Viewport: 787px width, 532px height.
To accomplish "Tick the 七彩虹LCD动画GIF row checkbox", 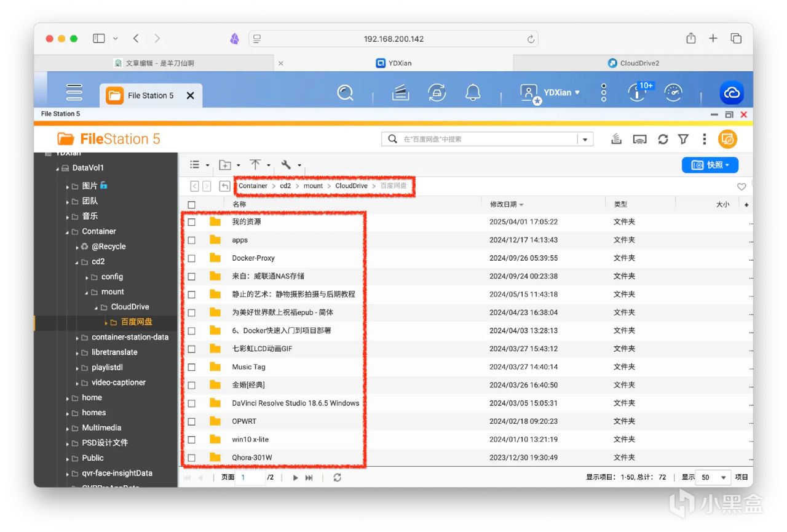I will [x=192, y=349].
